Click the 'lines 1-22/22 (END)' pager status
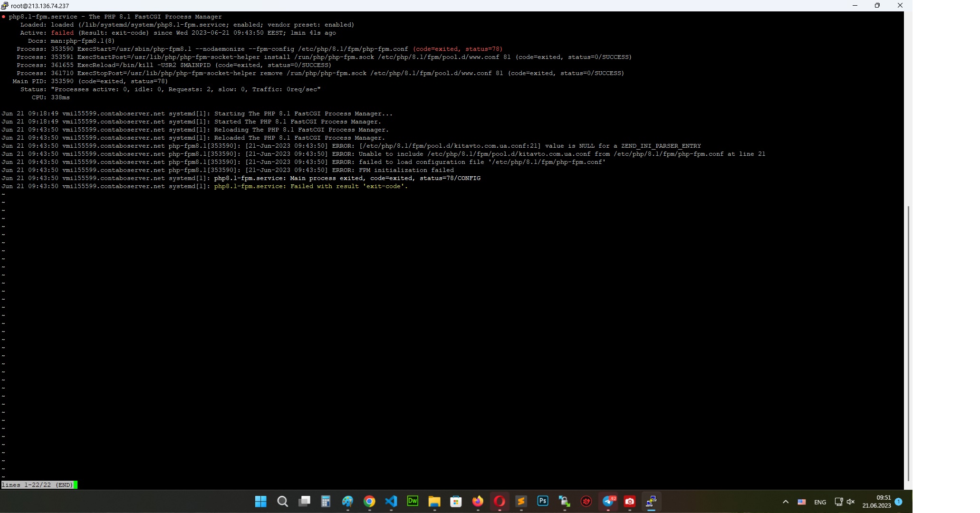Viewport: 980px width, 513px height. (x=37, y=485)
